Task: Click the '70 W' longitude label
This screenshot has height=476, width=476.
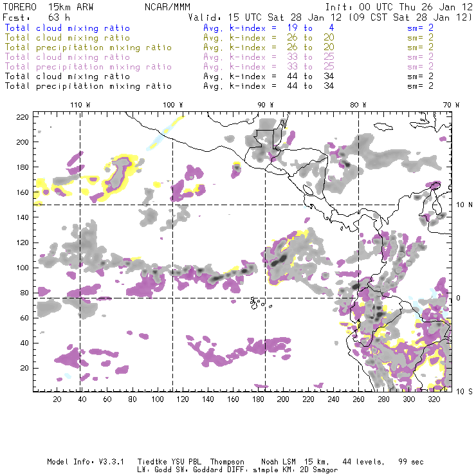Action: pos(451,105)
